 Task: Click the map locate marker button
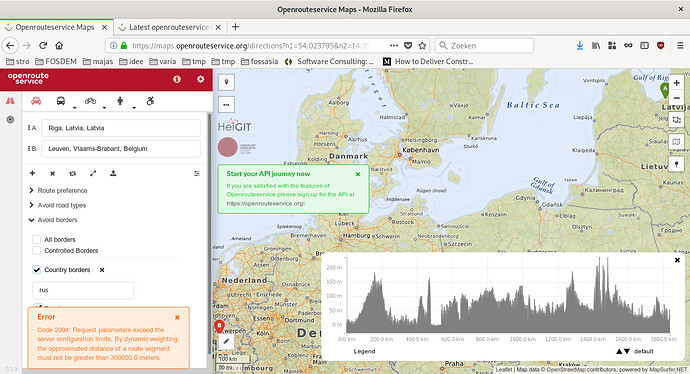(x=227, y=82)
